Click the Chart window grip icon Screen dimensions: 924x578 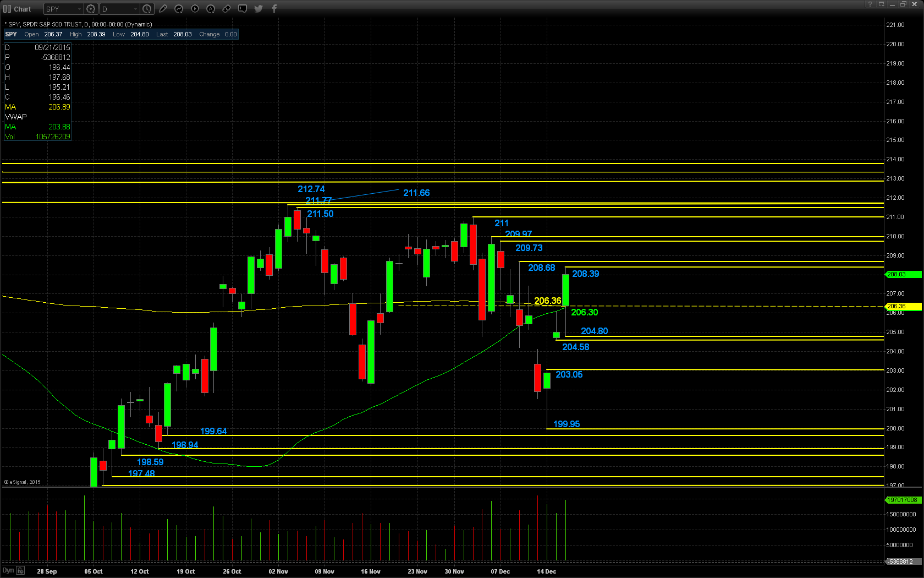[7, 9]
